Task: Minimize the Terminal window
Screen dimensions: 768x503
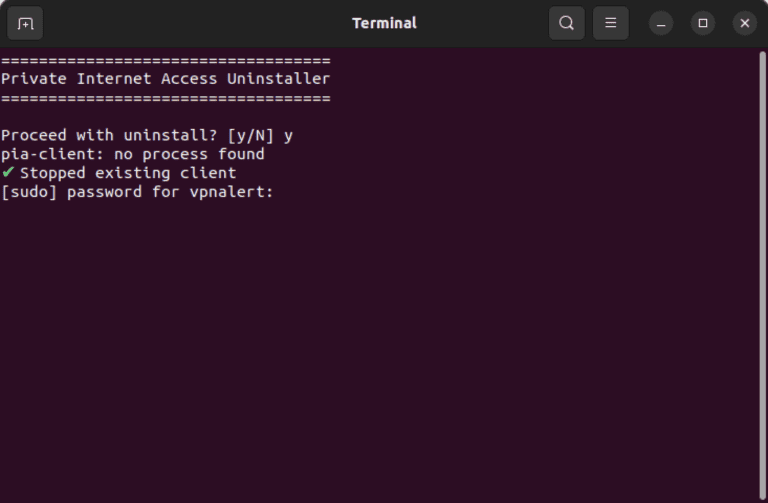Action: pyautogui.click(x=661, y=23)
